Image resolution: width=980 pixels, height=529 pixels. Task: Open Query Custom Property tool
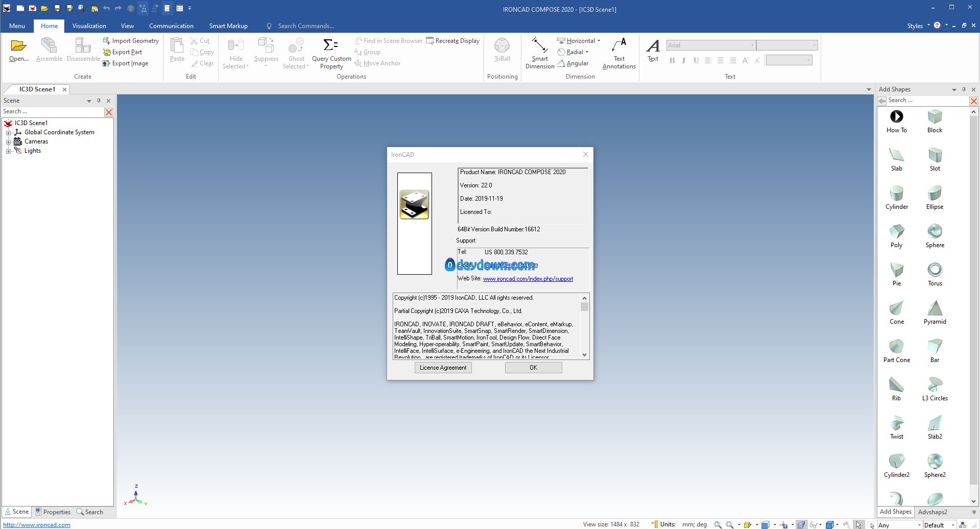pos(331,54)
